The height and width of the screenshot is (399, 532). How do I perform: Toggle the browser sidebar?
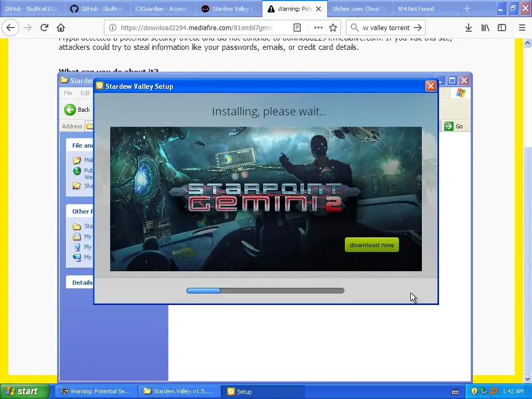click(x=502, y=28)
